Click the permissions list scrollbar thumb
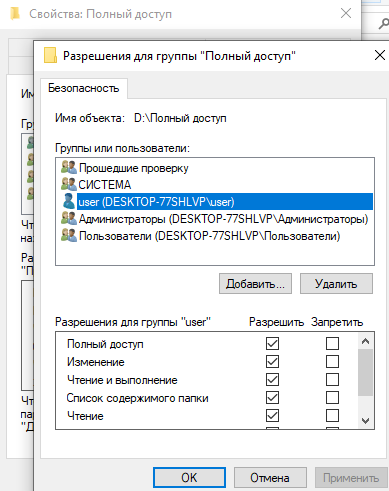Image resolution: width=389 pixels, height=491 pixels. 365,372
